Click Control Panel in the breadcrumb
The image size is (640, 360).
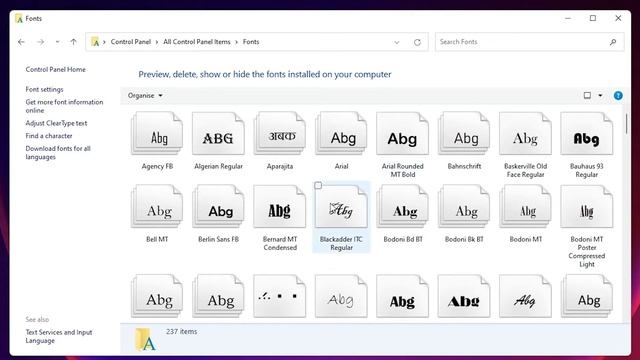point(131,42)
